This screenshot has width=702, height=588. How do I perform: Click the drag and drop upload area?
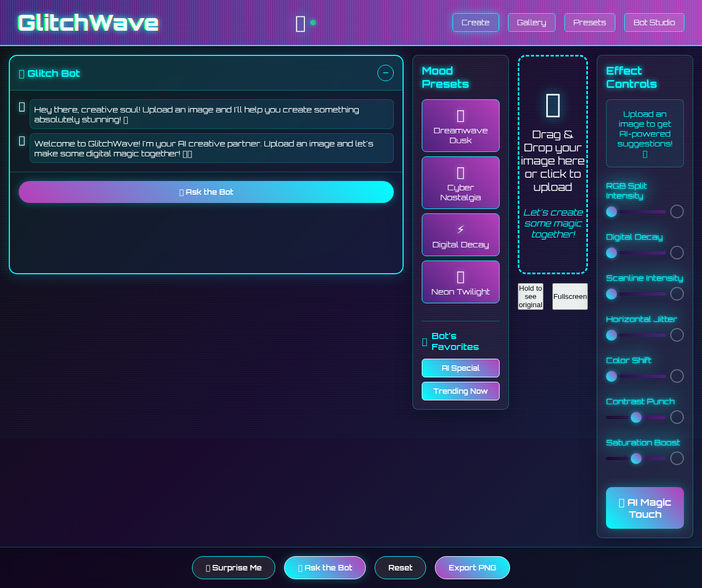point(552,165)
